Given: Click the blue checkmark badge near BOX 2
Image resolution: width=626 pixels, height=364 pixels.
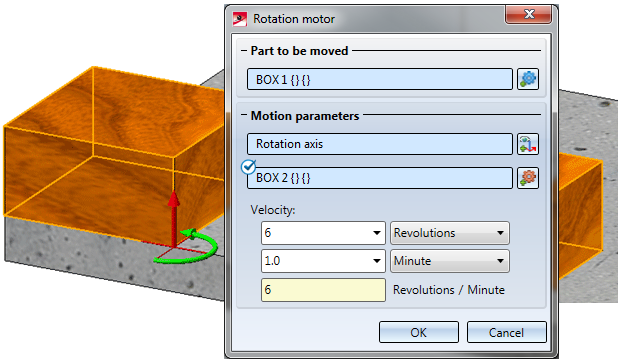Looking at the screenshot, I should coord(248,167).
